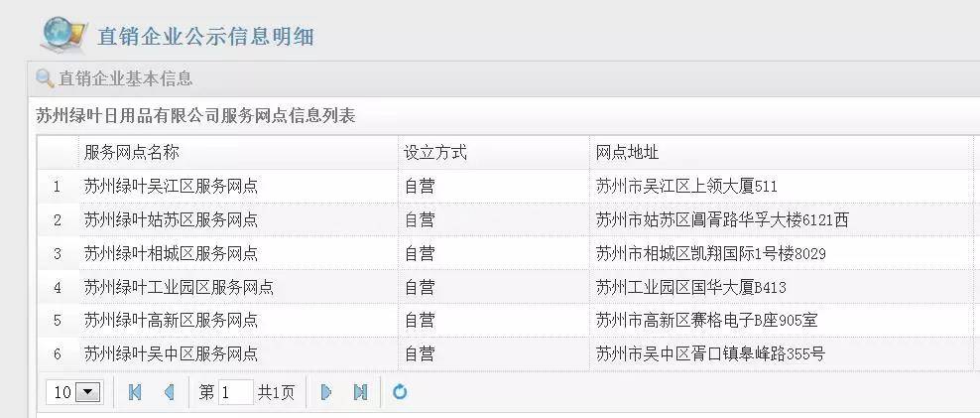The image size is (980, 418).
Task: Go to first page of results
Action: [135, 392]
